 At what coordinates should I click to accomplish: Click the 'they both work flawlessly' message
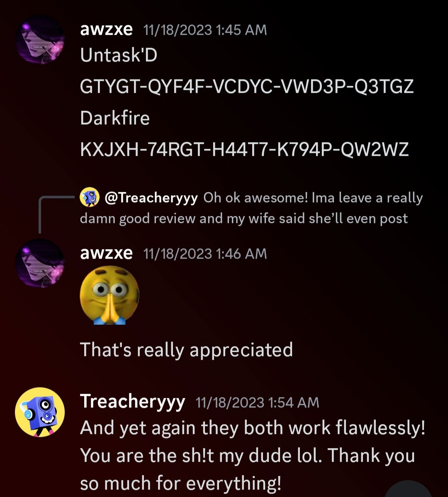(x=253, y=455)
